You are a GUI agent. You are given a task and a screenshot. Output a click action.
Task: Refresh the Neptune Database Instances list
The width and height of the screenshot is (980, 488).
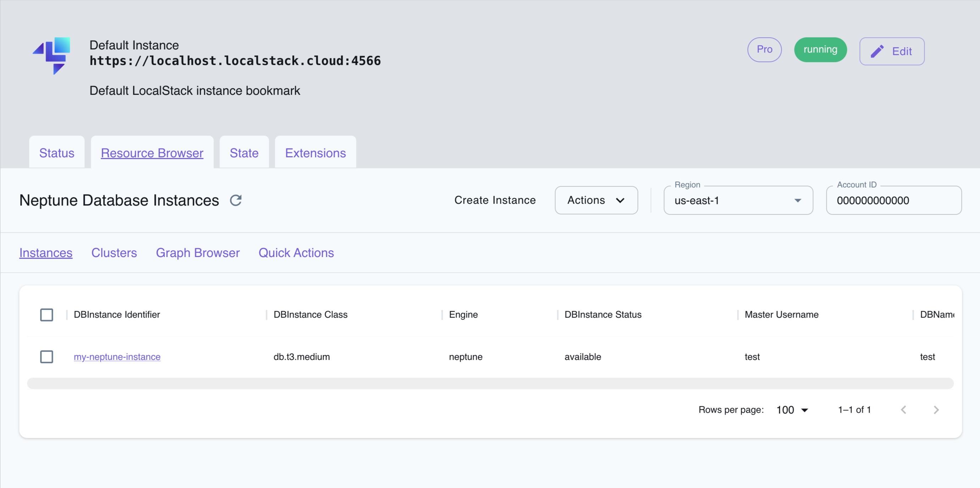[x=236, y=200]
